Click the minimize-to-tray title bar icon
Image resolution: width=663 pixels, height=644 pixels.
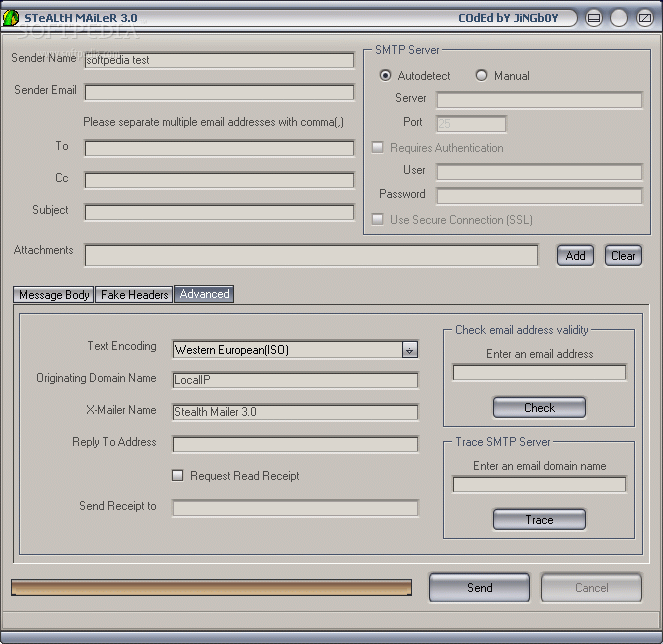[594, 18]
